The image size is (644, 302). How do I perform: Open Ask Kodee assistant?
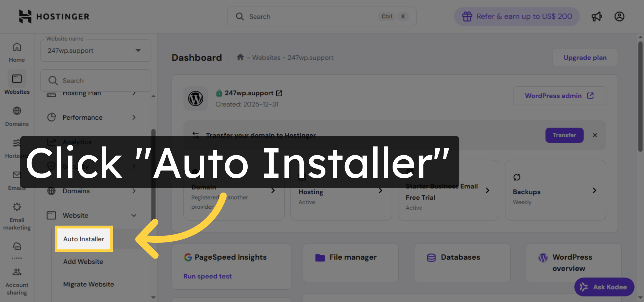click(x=604, y=287)
